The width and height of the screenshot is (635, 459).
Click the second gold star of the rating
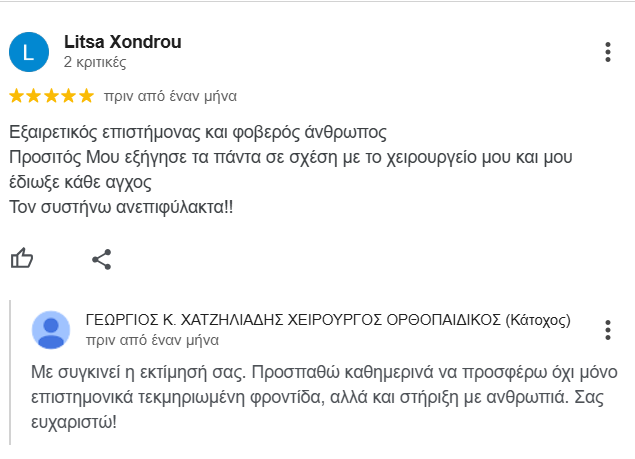34,96
